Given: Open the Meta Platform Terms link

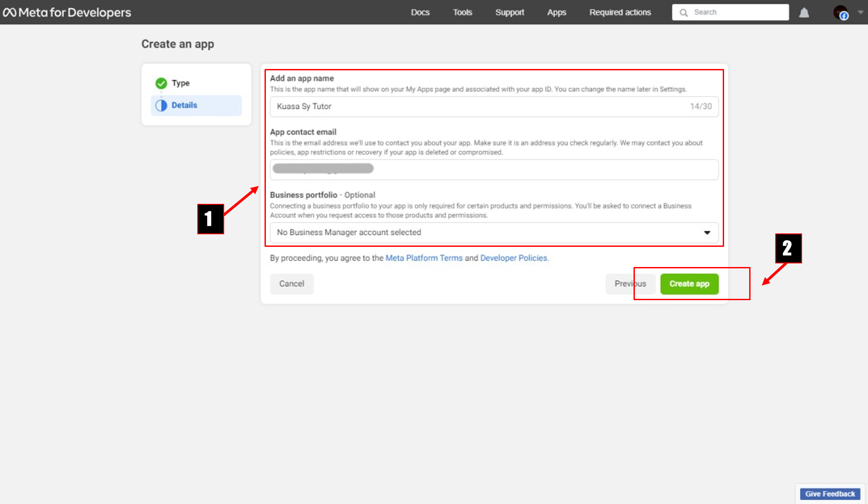Looking at the screenshot, I should (424, 258).
